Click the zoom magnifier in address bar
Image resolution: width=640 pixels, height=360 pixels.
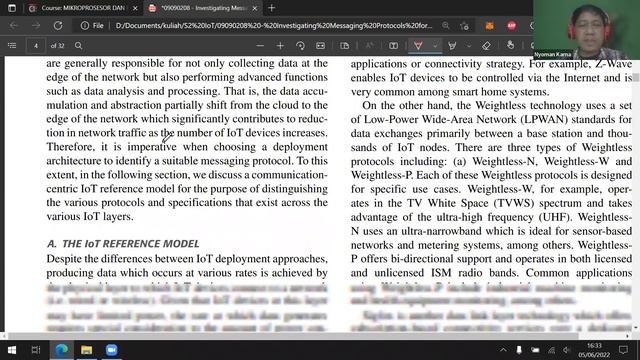tap(445, 26)
